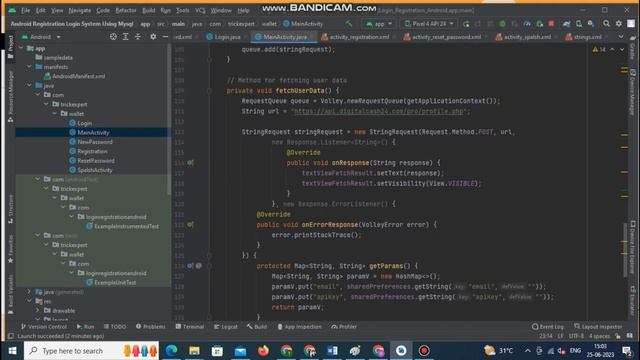Click the Run app icon in toolbar
The image size is (640, 360).
pyautogui.click(x=466, y=24)
